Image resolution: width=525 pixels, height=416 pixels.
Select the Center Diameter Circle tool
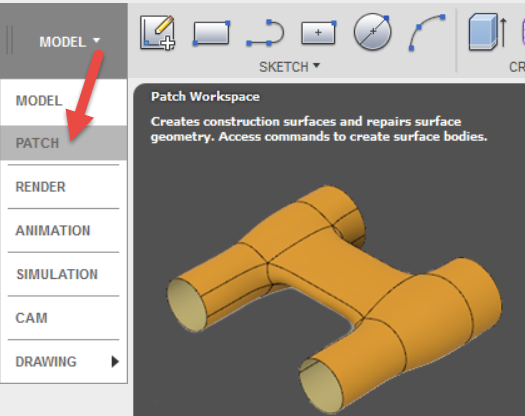(x=372, y=32)
